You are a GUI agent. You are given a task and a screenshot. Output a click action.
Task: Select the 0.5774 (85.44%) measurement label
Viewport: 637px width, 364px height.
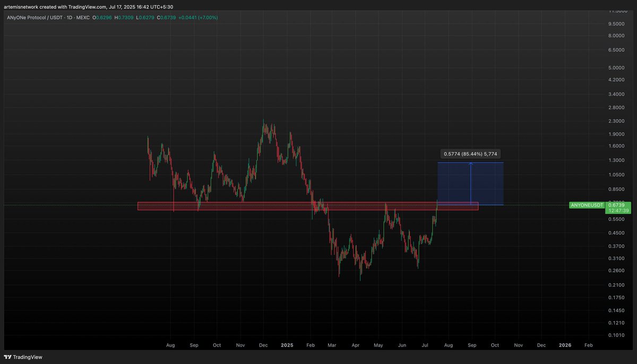click(x=470, y=154)
